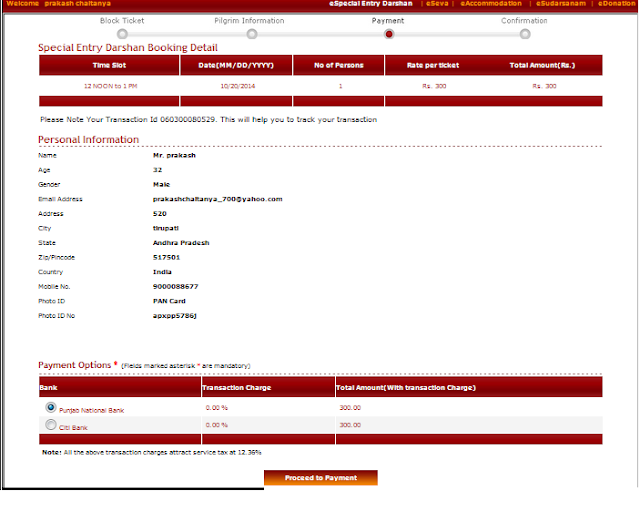Image resolution: width=640 pixels, height=512 pixels.
Task: Click the date value 10/20/2014
Action: tap(238, 86)
